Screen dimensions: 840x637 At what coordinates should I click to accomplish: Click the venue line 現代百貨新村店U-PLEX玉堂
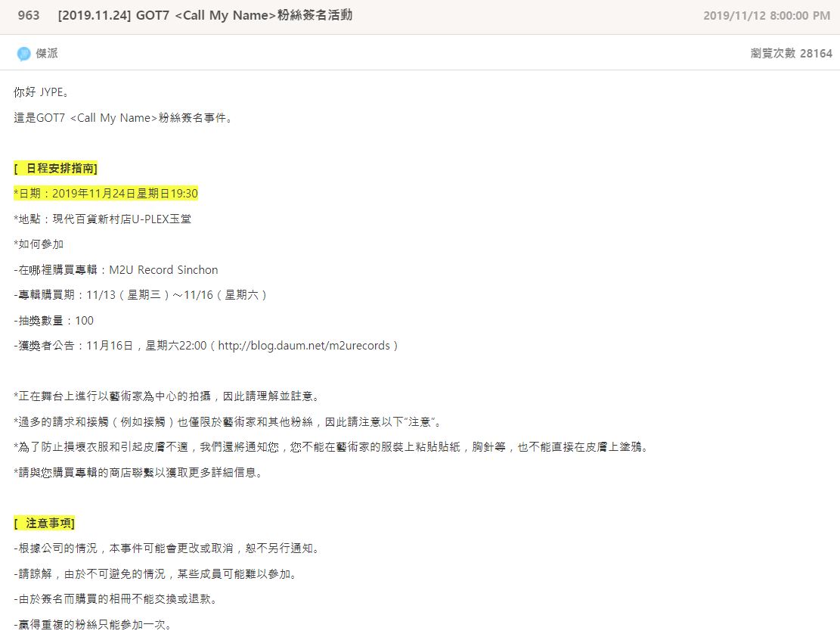click(x=102, y=219)
